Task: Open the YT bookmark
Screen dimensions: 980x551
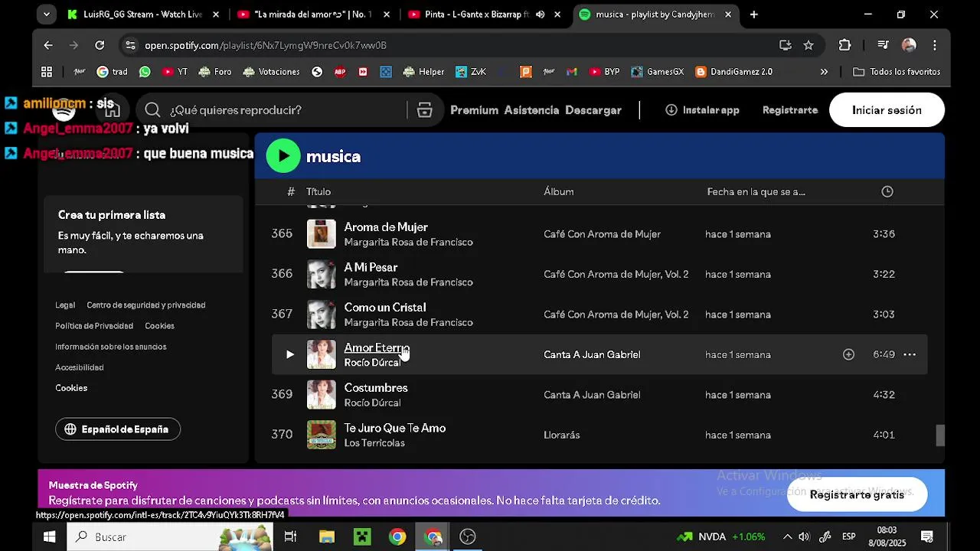Action: [175, 72]
